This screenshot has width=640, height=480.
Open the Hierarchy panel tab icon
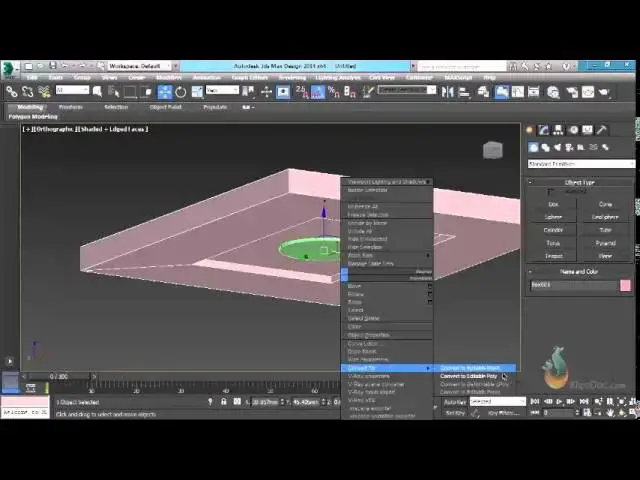coord(558,130)
